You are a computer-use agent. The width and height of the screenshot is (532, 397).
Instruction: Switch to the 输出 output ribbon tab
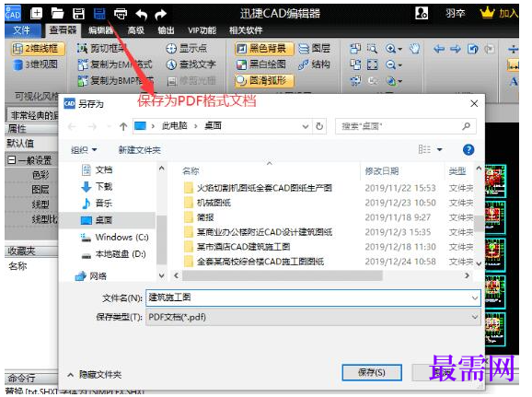click(166, 30)
